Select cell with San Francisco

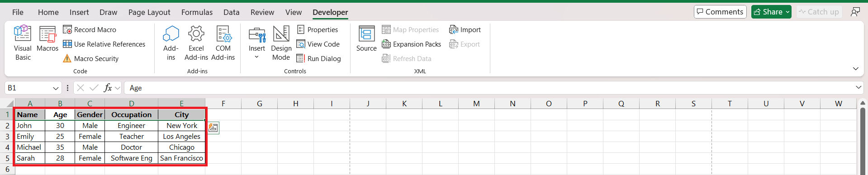(182, 158)
